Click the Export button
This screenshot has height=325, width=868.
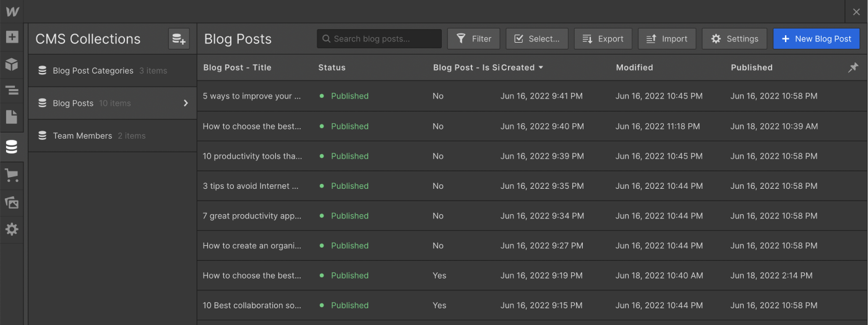click(603, 38)
